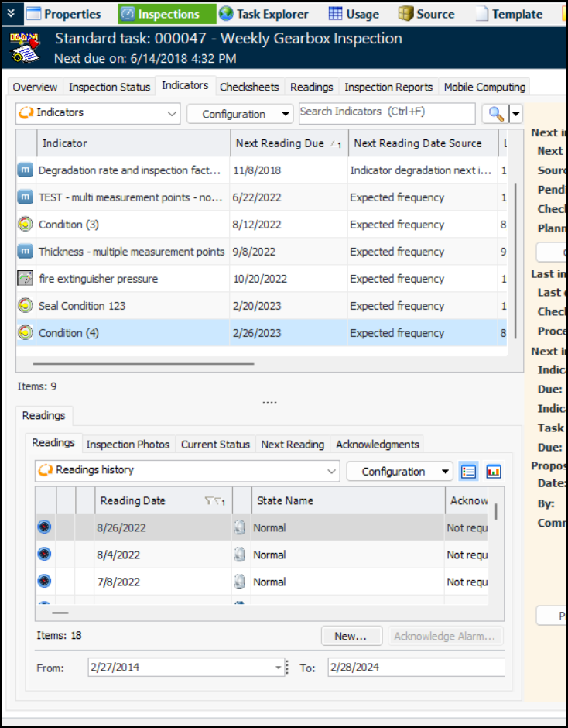Select the readings list view icon
Screen dimensions: 568x728
tap(468, 472)
